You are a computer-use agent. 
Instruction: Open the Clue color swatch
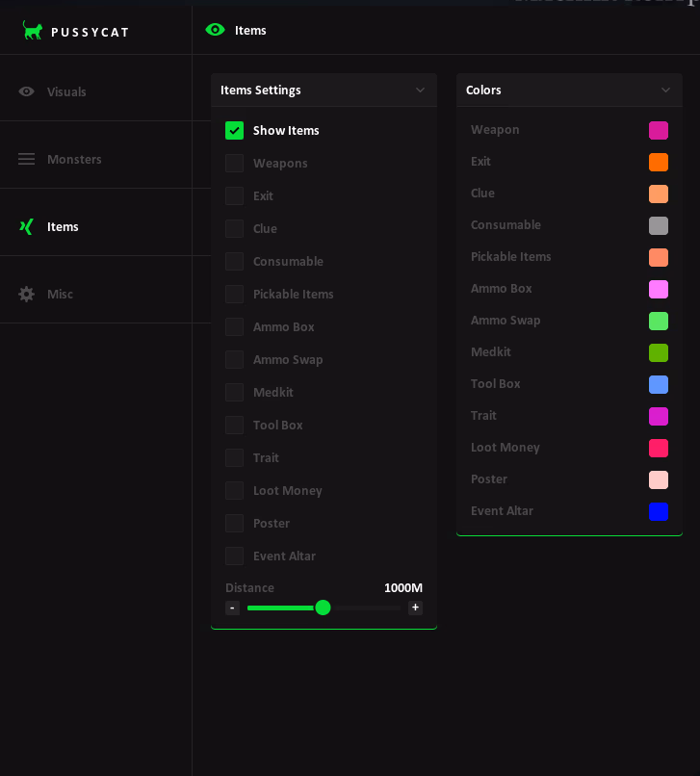(x=659, y=194)
